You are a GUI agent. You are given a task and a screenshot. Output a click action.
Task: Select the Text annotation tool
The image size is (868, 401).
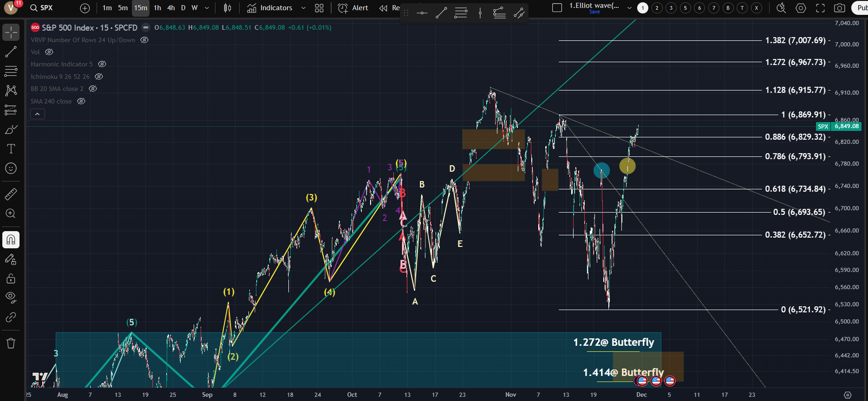tap(11, 149)
